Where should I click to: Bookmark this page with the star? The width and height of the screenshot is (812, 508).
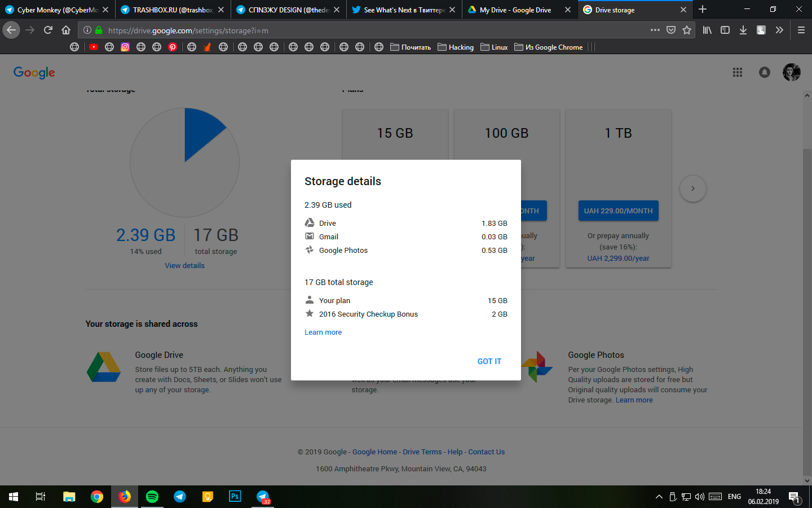687,30
